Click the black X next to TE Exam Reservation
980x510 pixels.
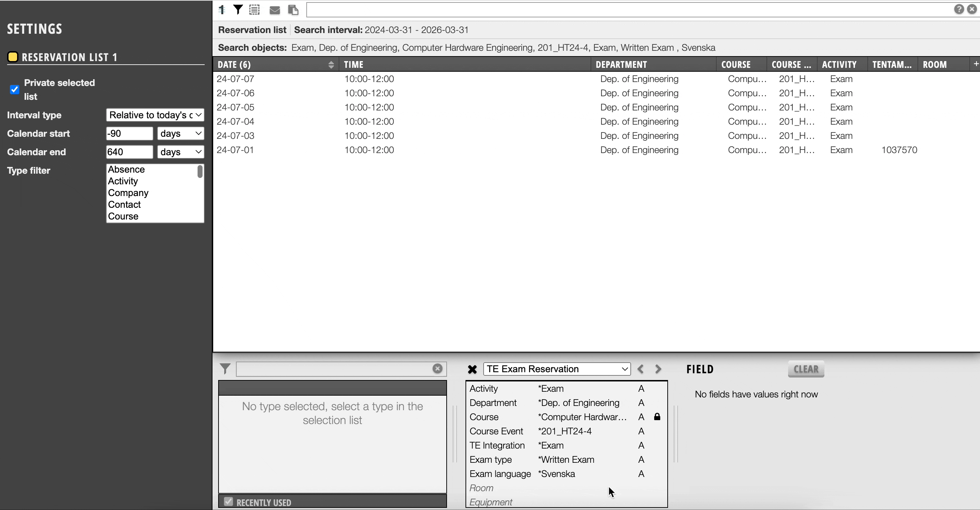(472, 369)
